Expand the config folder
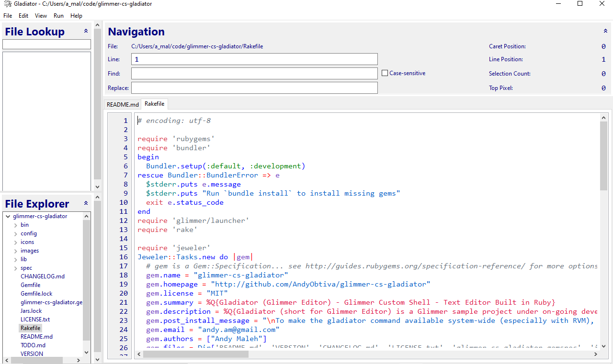This screenshot has width=613, height=364. (x=15, y=233)
